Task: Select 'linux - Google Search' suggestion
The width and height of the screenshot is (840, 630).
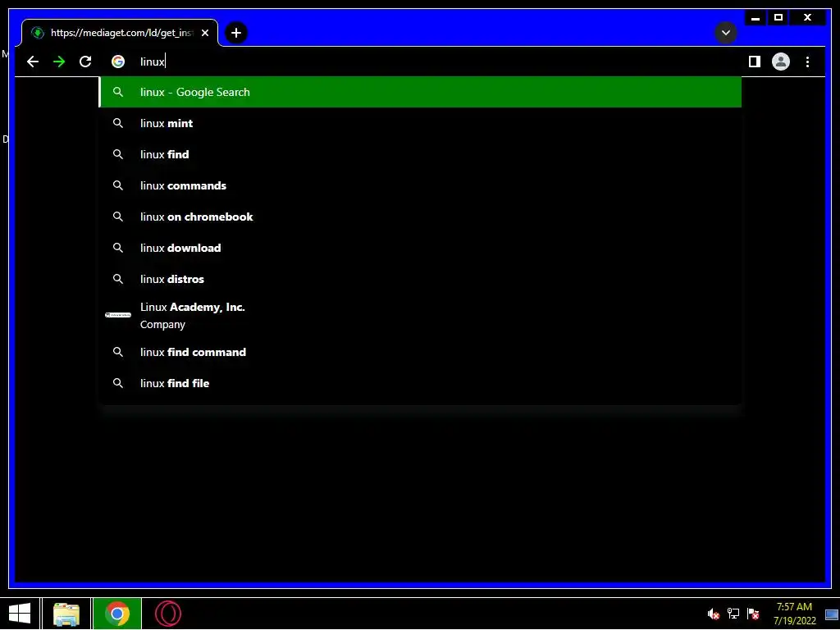Action: tap(421, 92)
